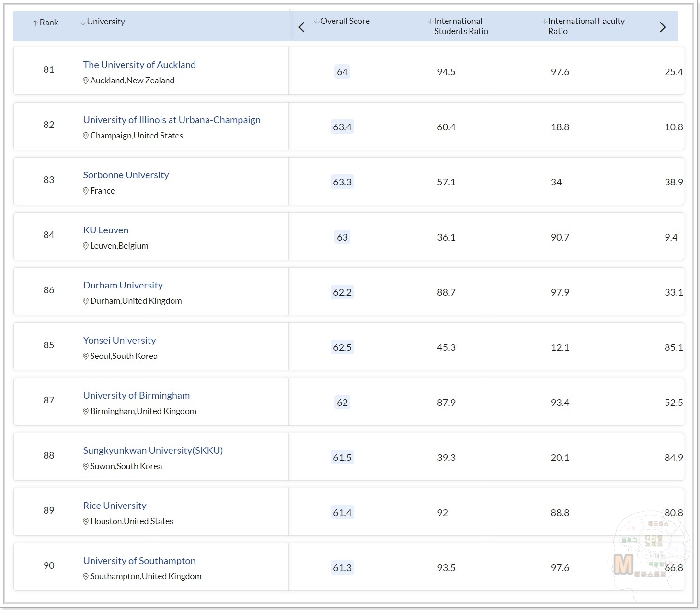Viewport: 700px width, 610px height.
Task: Click the overall score 61.3 badge
Action: click(x=342, y=568)
